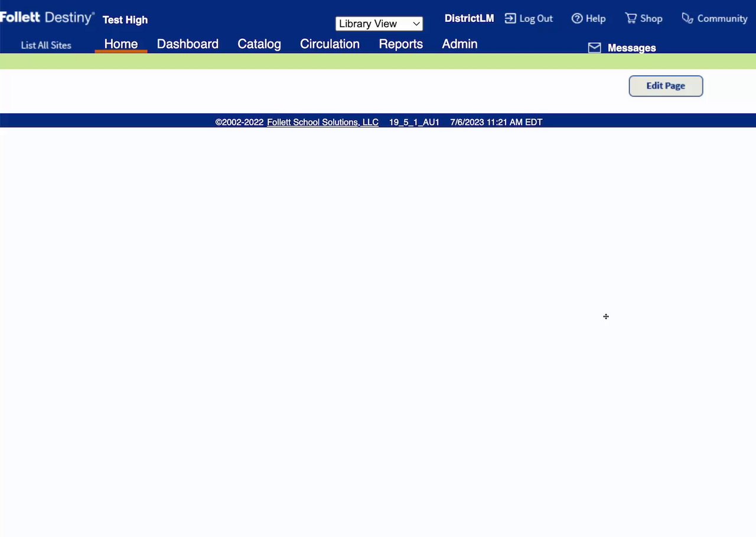Click the Community text link

click(x=722, y=18)
